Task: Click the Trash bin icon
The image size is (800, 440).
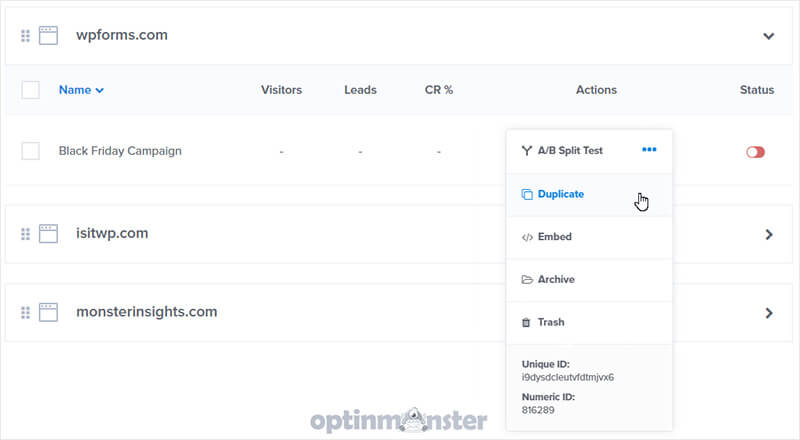Action: point(526,323)
